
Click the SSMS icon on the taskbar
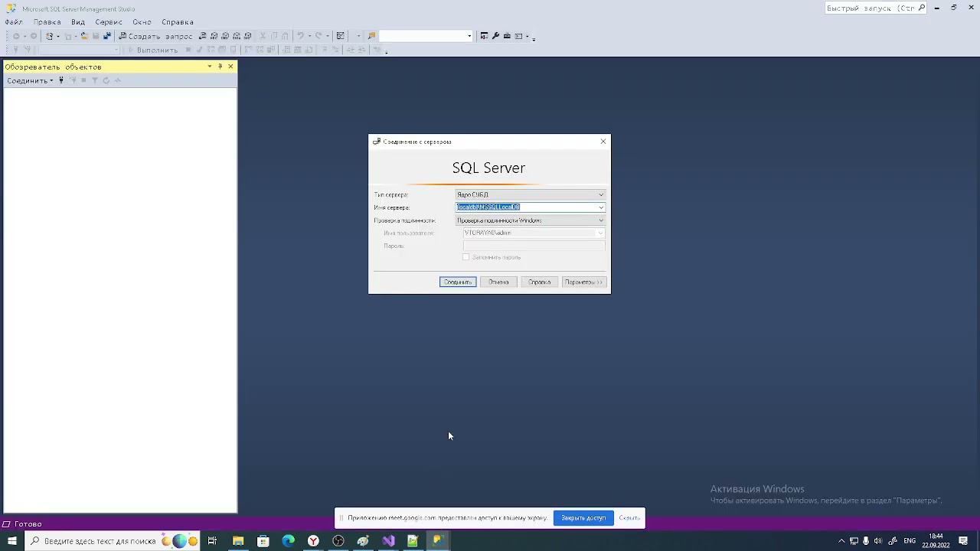pos(438,541)
